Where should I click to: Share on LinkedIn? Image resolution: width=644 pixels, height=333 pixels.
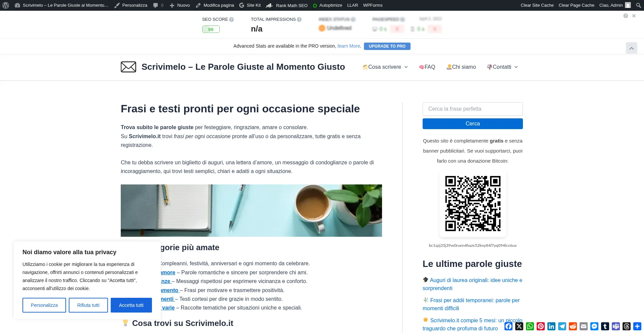point(551,326)
